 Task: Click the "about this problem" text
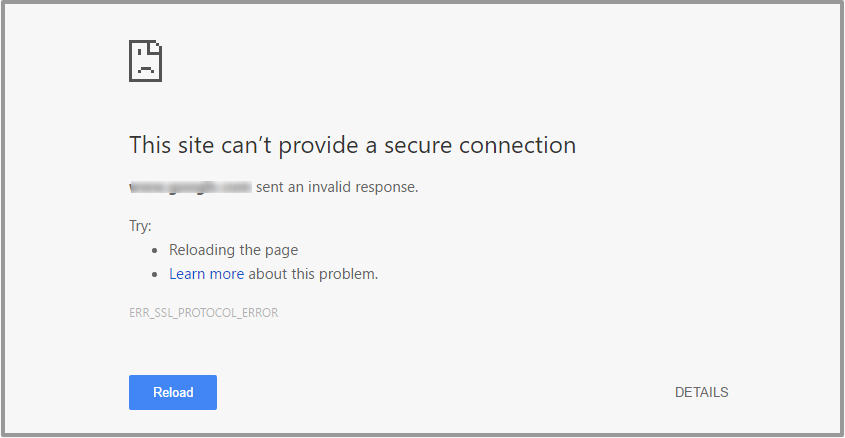(313, 274)
